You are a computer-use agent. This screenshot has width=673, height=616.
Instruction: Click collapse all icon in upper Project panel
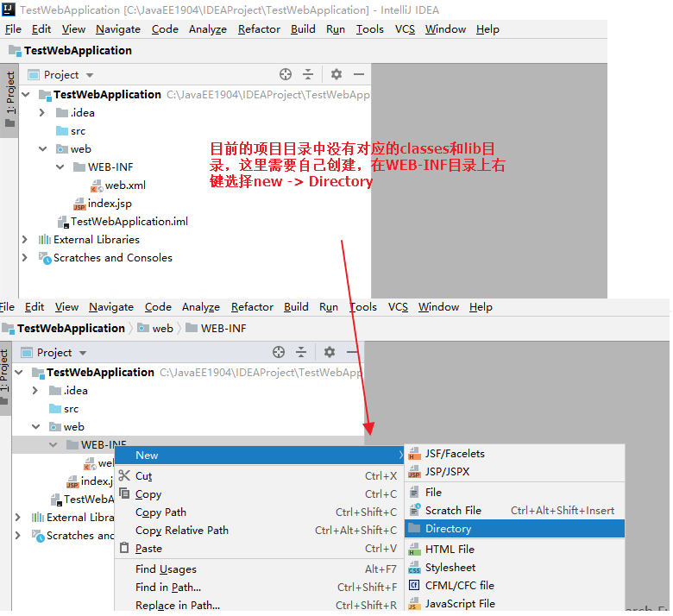tap(308, 74)
